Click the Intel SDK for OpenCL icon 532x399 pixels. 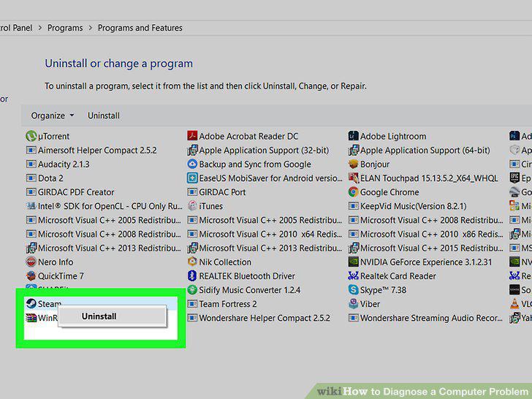coord(31,206)
